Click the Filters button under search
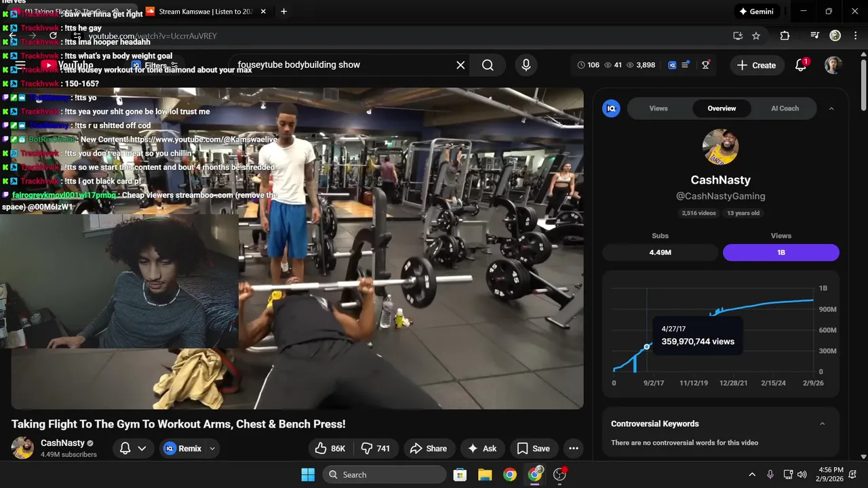 [155, 66]
